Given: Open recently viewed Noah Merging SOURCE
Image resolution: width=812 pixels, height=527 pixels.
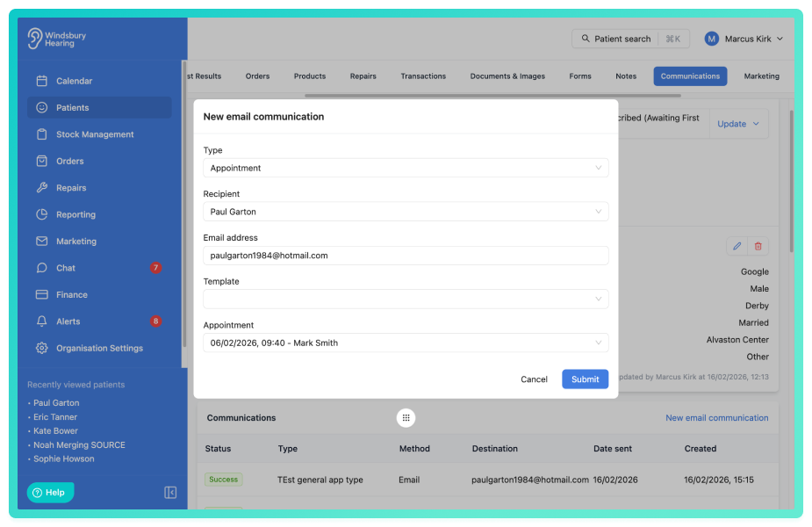Looking at the screenshot, I should pyautogui.click(x=79, y=444).
